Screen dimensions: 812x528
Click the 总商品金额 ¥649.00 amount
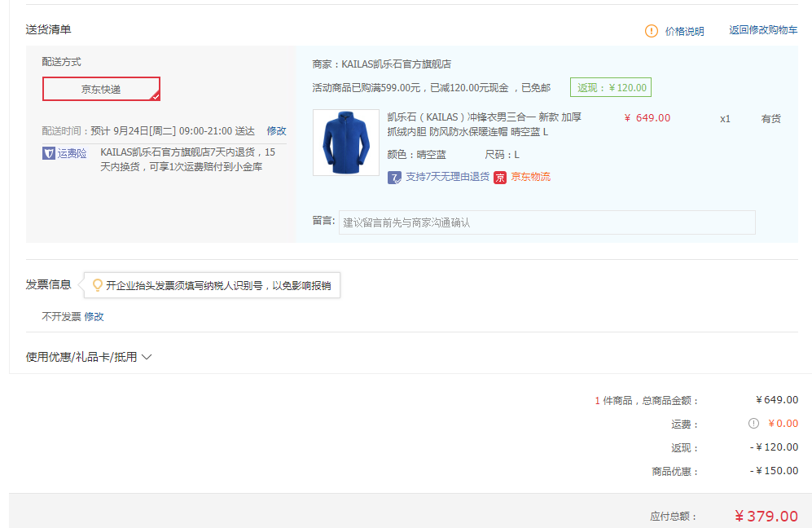777,399
